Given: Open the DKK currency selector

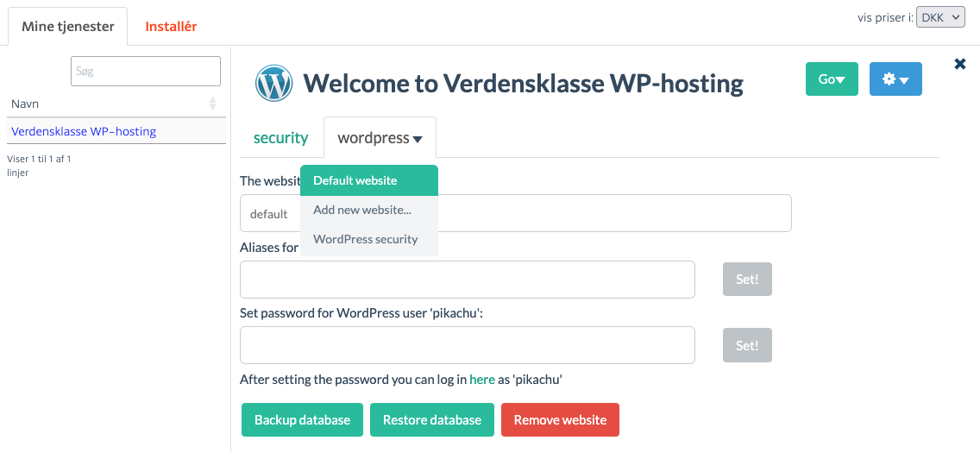Looking at the screenshot, I should tap(940, 18).
